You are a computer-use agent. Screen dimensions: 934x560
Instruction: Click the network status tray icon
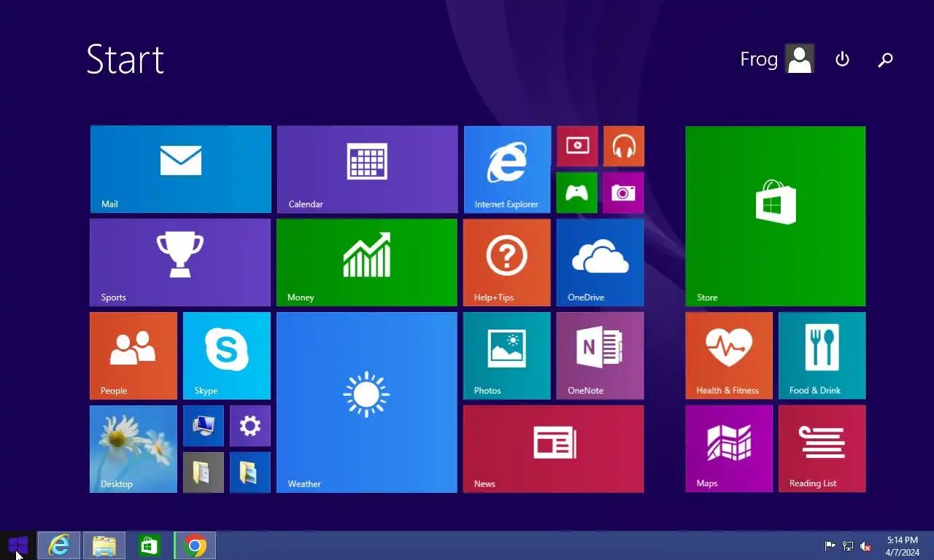[848, 546]
